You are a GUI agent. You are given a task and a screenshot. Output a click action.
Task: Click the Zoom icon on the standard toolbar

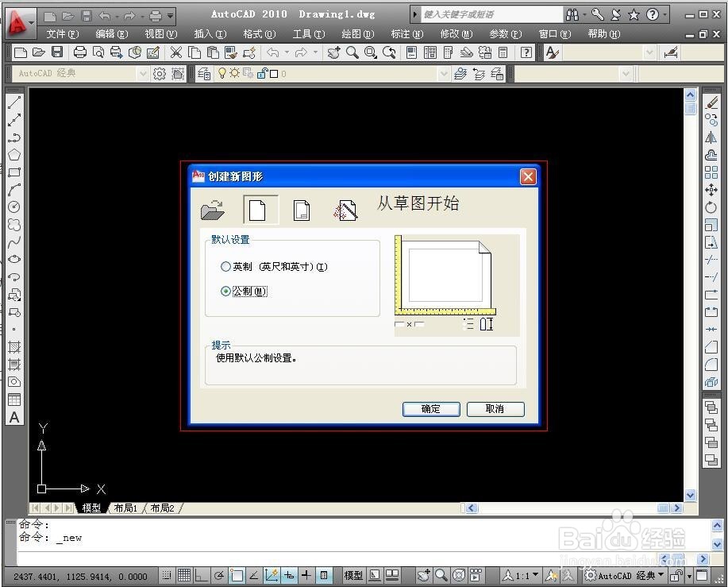[x=352, y=53]
